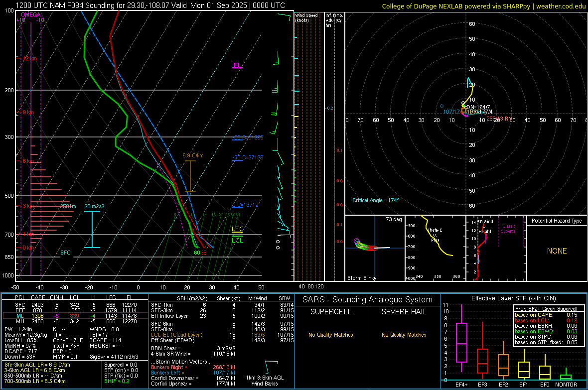Select the '6 km' height marker
588x390 pixels.
tap(28, 160)
